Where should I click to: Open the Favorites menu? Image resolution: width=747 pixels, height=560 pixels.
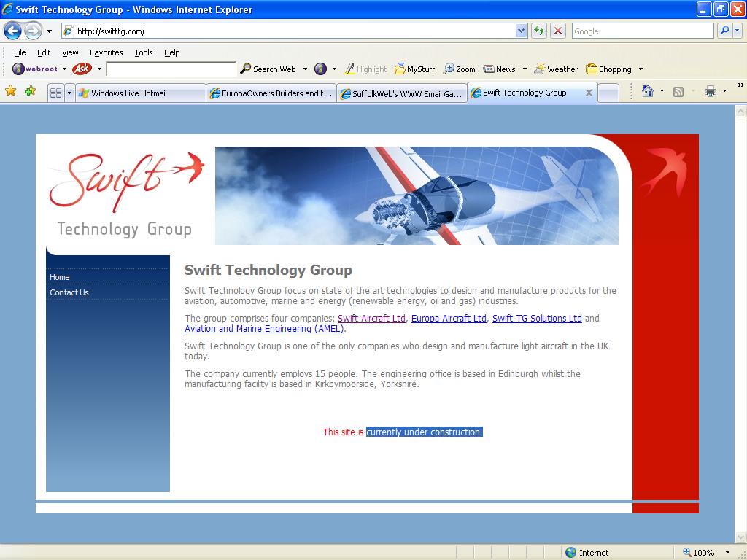click(106, 52)
